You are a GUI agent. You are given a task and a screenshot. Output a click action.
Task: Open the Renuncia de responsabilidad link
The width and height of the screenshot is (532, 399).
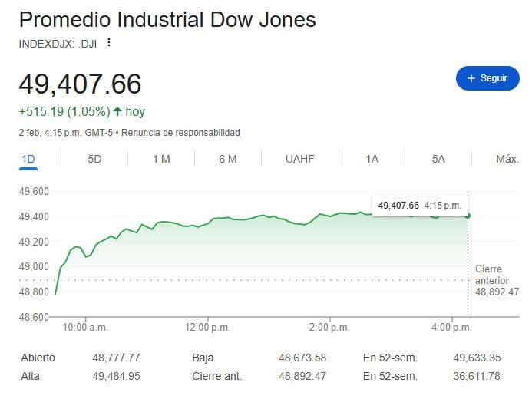pyautogui.click(x=180, y=133)
